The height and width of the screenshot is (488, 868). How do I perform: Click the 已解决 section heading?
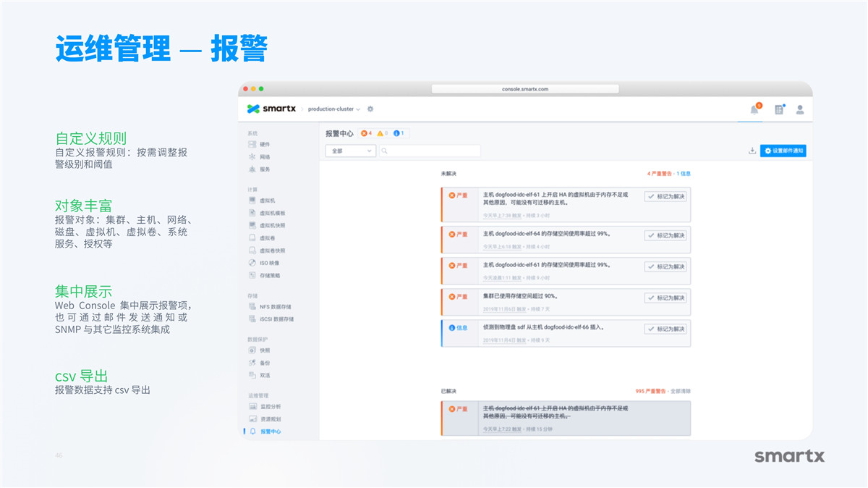[x=448, y=391]
